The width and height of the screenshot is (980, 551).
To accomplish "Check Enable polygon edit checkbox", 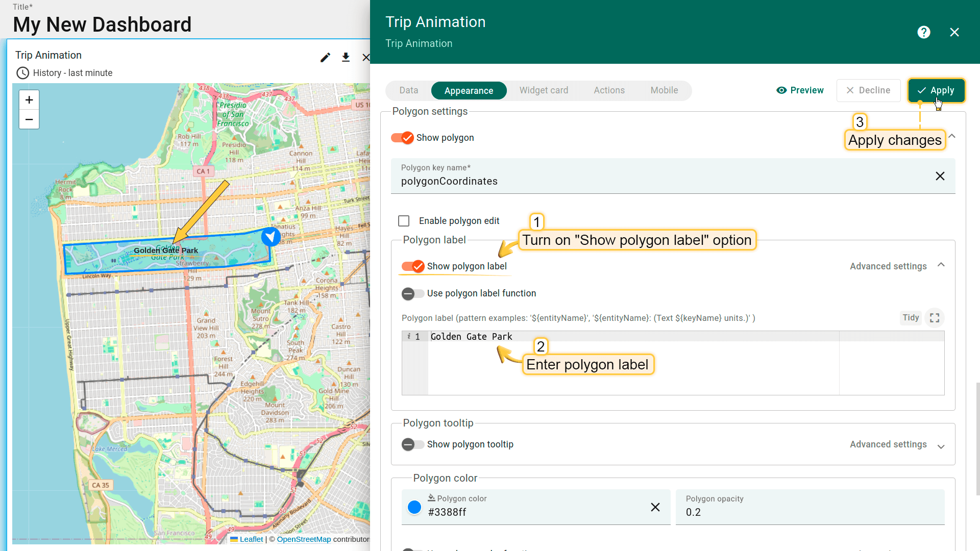I will coord(404,221).
